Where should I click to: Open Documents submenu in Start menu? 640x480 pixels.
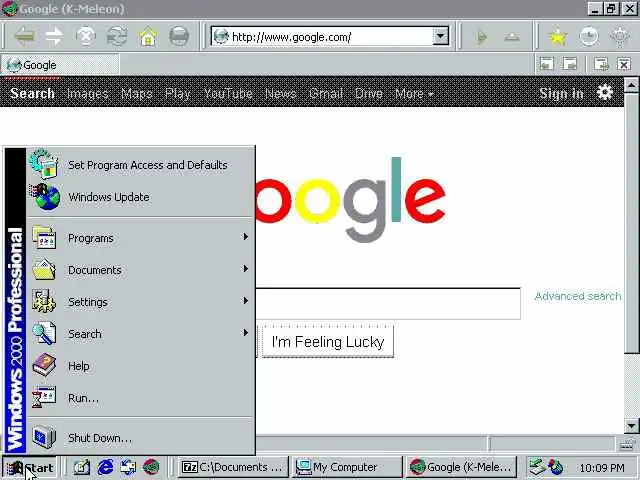click(141, 270)
